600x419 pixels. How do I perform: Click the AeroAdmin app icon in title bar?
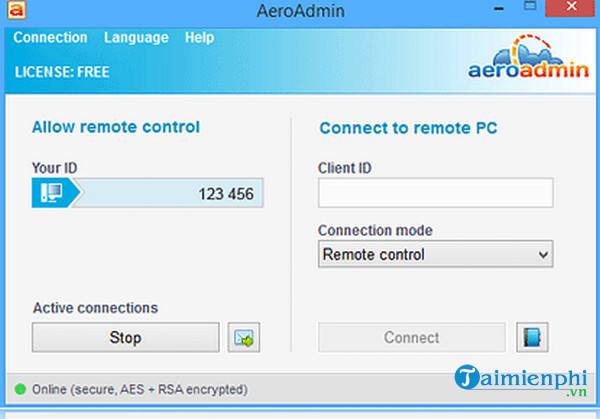16,10
